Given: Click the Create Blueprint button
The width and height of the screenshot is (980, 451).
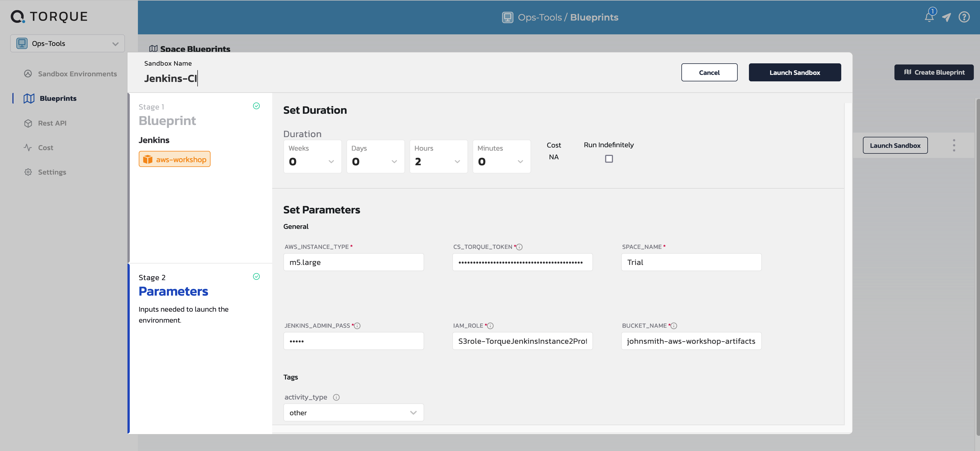Looking at the screenshot, I should 934,72.
